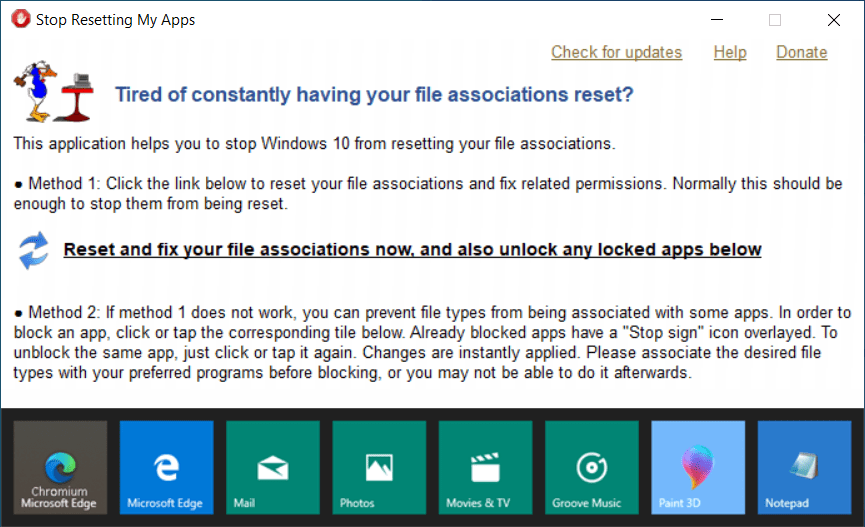
Task: Select the Movies & TV tile
Action: [485, 467]
